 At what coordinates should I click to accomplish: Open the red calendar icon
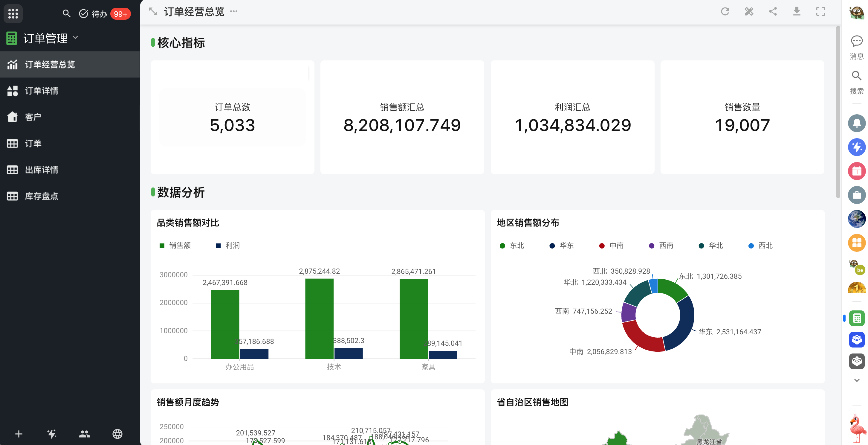857,171
